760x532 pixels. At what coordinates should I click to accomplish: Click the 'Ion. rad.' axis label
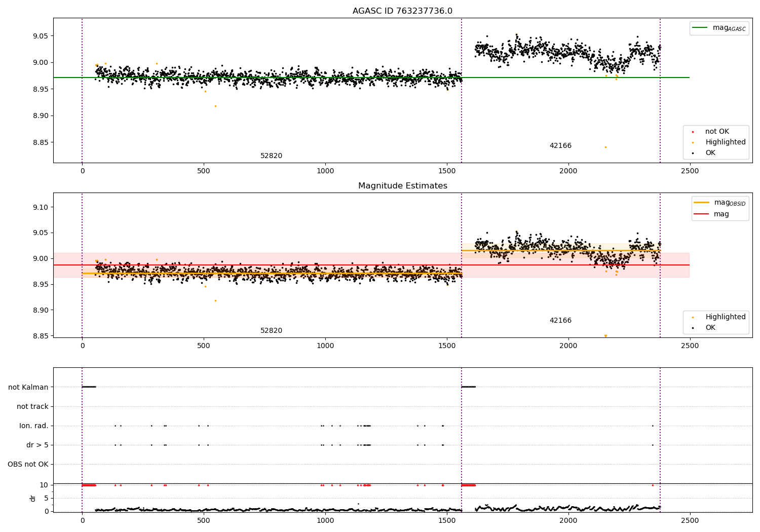pyautogui.click(x=34, y=426)
